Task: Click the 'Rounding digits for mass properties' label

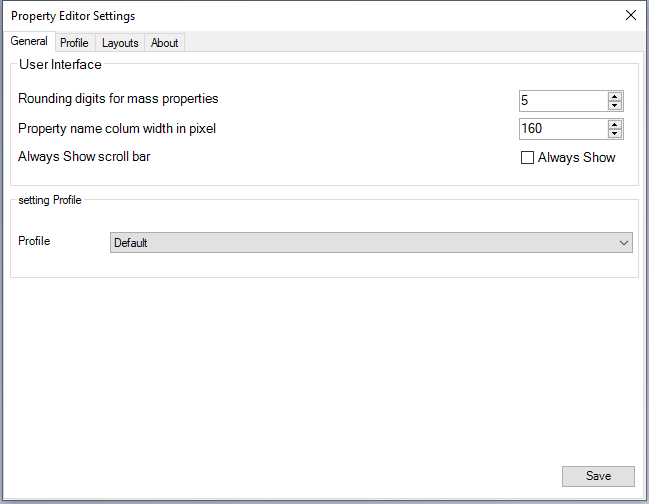Action: click(x=118, y=99)
